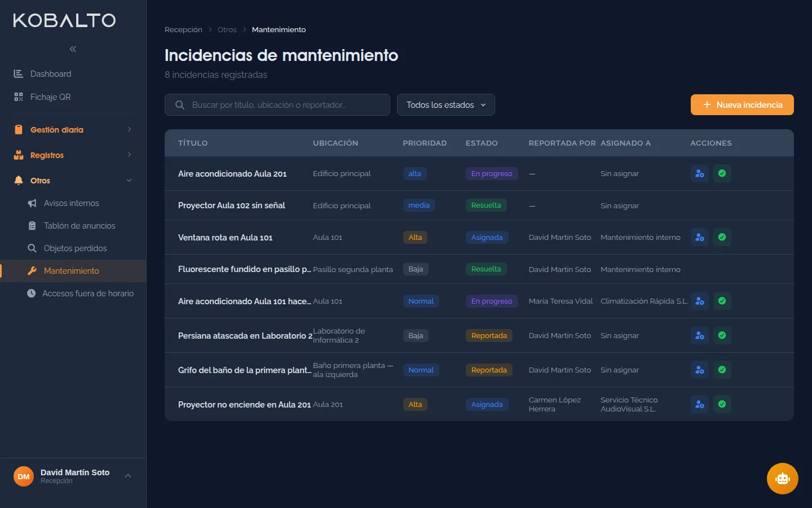Click the Resuelta badge for Proyector Aula 102
Viewport: 812px width, 508px height.
(486, 205)
